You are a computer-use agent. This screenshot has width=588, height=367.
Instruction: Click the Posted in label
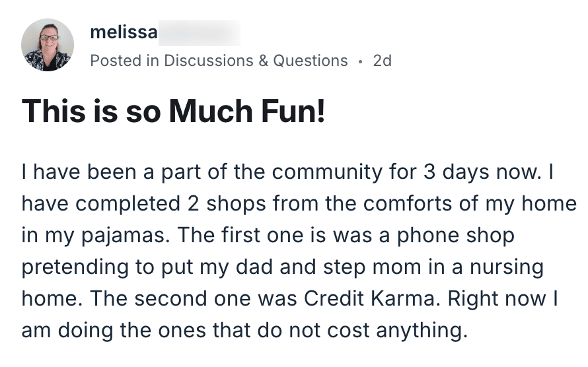(124, 61)
